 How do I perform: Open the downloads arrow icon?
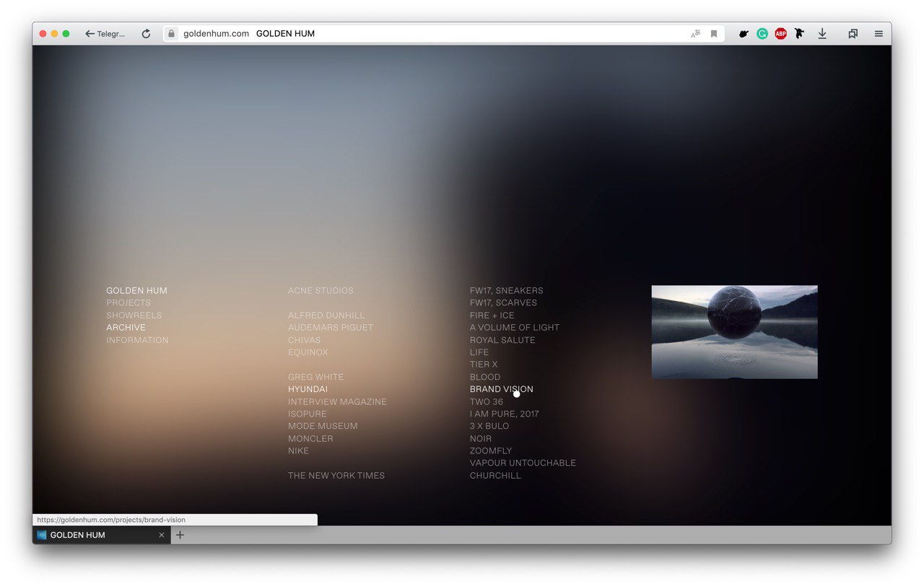(x=822, y=33)
